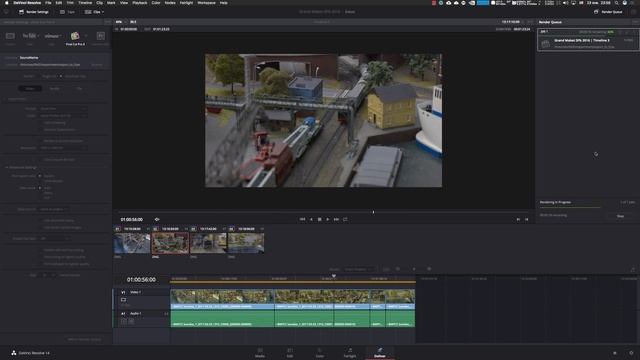Collapse the Advanced Settings section
Screen dimensions: 640x360
(x=7, y=167)
